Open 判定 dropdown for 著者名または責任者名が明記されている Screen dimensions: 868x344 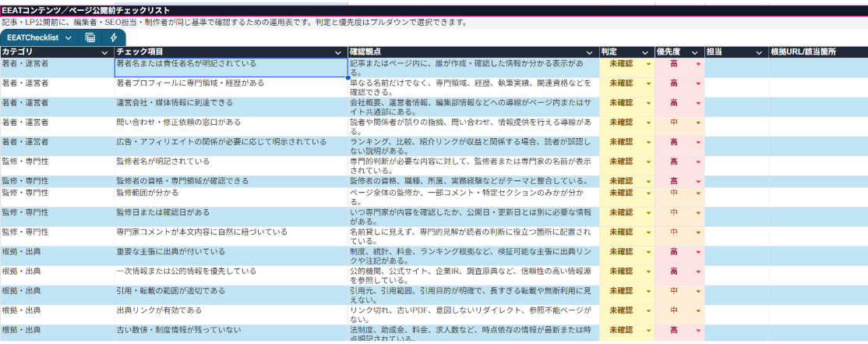(649, 64)
